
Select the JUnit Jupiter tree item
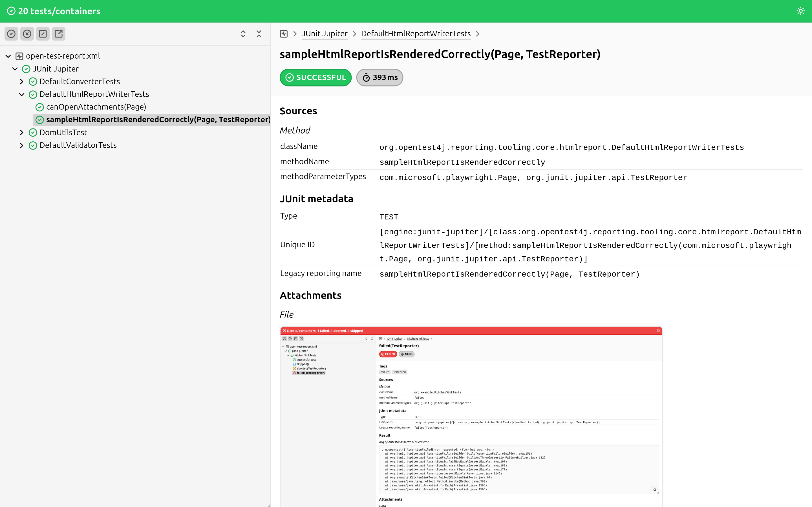[x=56, y=69]
